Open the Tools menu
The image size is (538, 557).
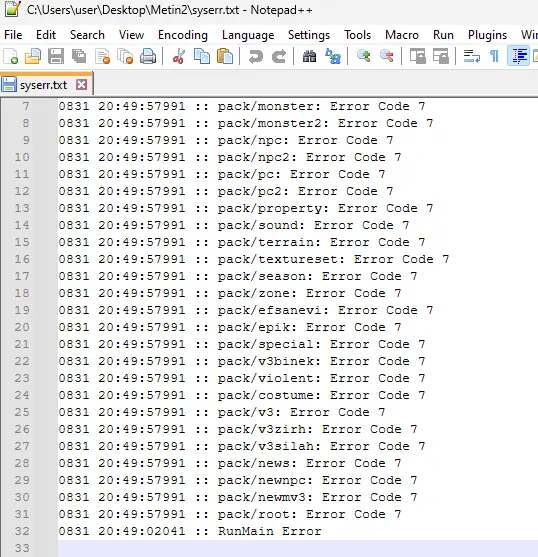357,35
